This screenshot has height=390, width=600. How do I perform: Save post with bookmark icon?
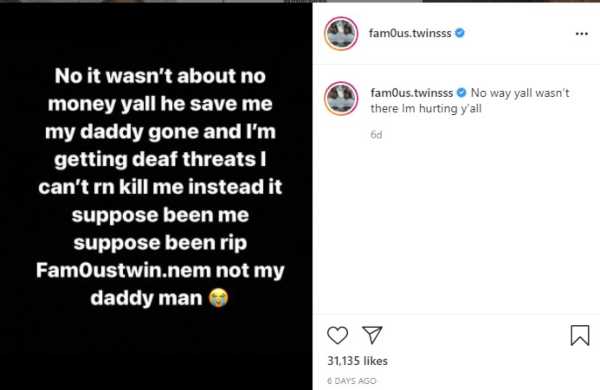click(580, 335)
